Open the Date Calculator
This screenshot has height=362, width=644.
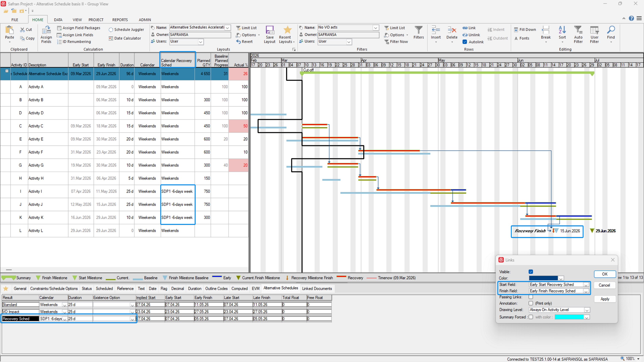(x=125, y=38)
